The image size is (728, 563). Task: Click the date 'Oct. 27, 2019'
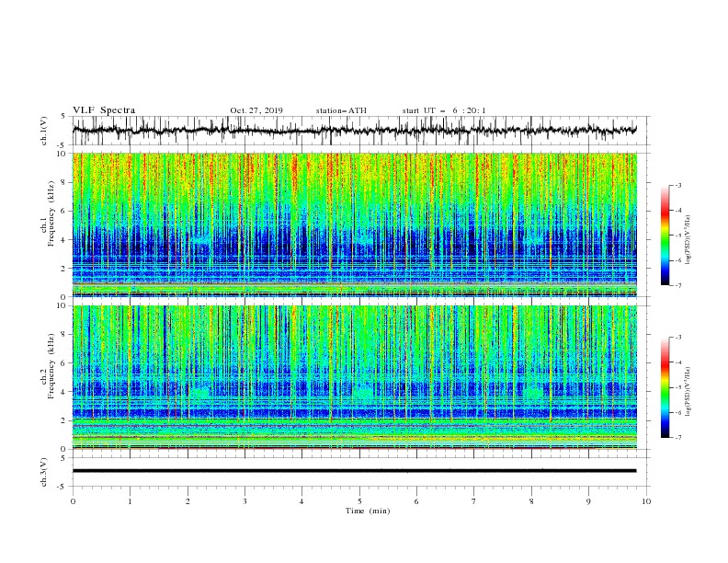tap(256, 110)
